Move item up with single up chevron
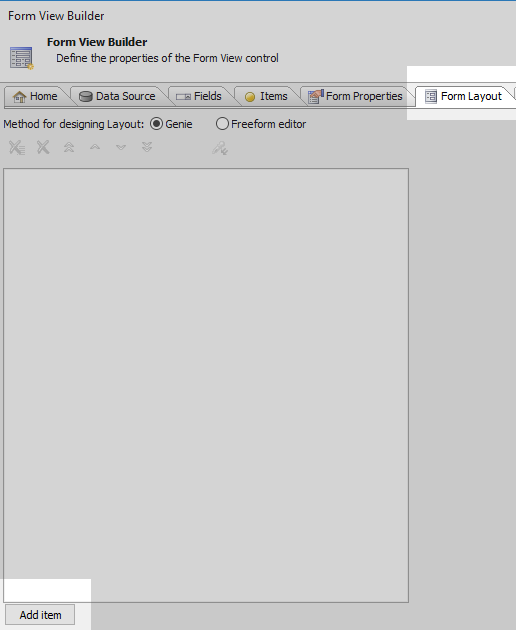516x630 pixels. pyautogui.click(x=95, y=147)
